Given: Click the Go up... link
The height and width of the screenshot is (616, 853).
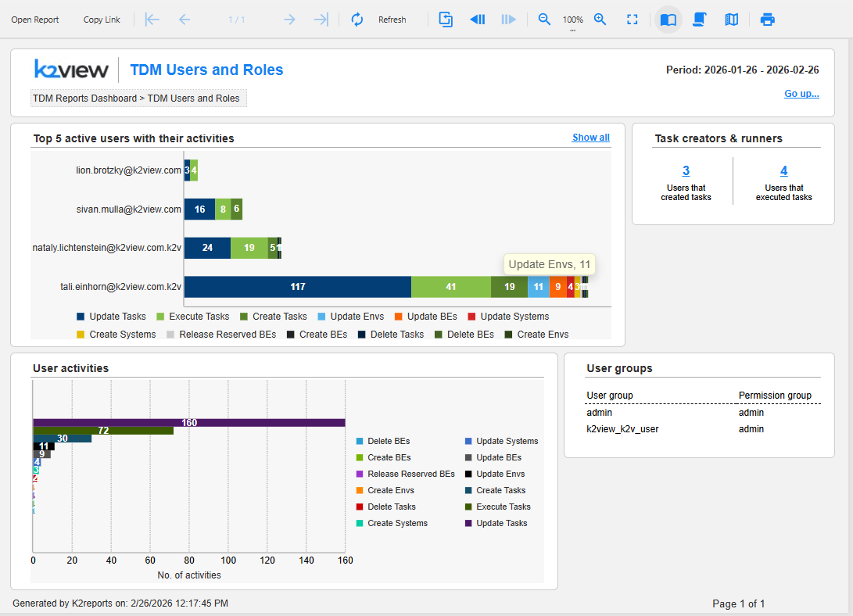Looking at the screenshot, I should tap(801, 94).
